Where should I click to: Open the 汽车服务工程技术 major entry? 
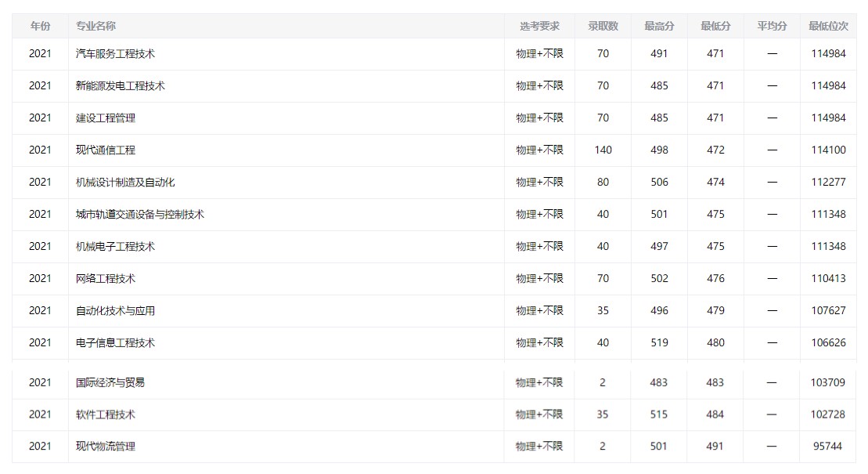click(115, 54)
